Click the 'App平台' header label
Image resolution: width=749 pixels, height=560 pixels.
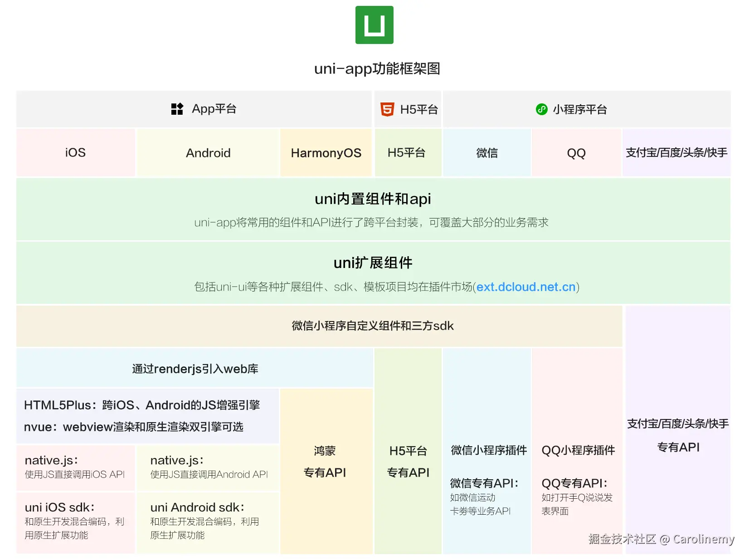click(x=214, y=109)
